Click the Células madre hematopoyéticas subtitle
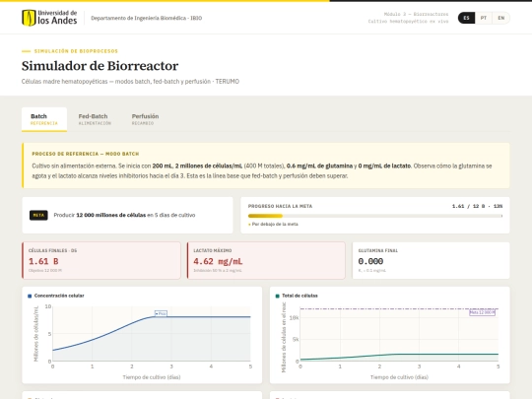Screen dimensions: 532x399 tap(130, 82)
